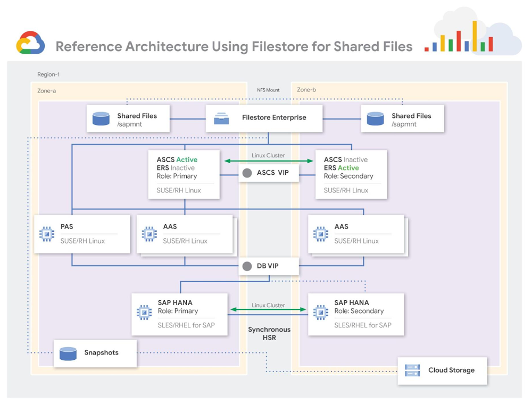The width and height of the screenshot is (532, 405).
Task: Click the DB VIP gray circle
Action: pyautogui.click(x=247, y=266)
